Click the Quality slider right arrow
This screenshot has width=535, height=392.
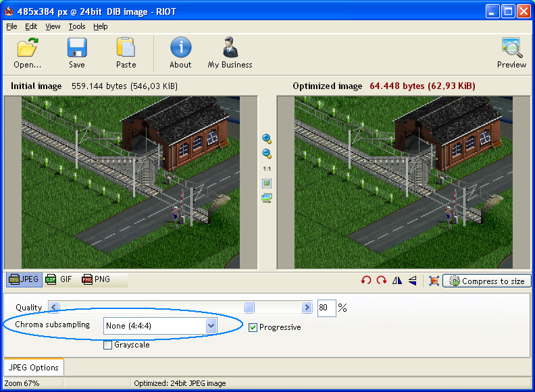[307, 308]
